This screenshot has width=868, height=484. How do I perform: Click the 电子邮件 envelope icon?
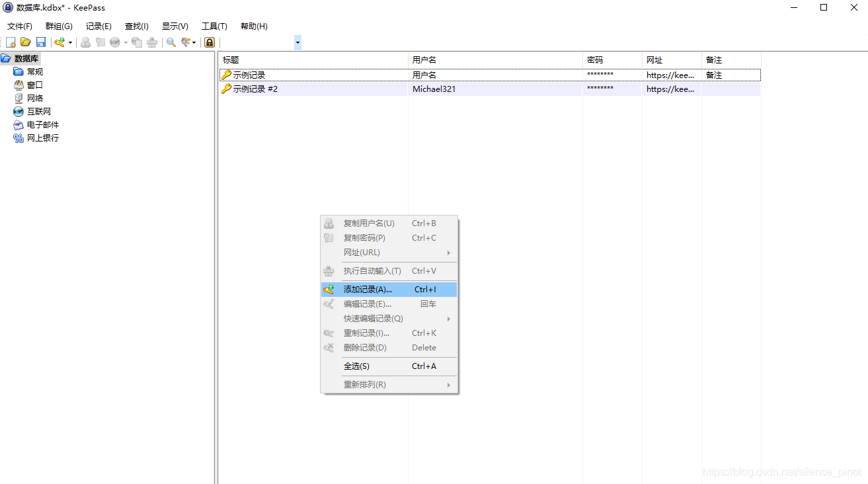[x=19, y=124]
